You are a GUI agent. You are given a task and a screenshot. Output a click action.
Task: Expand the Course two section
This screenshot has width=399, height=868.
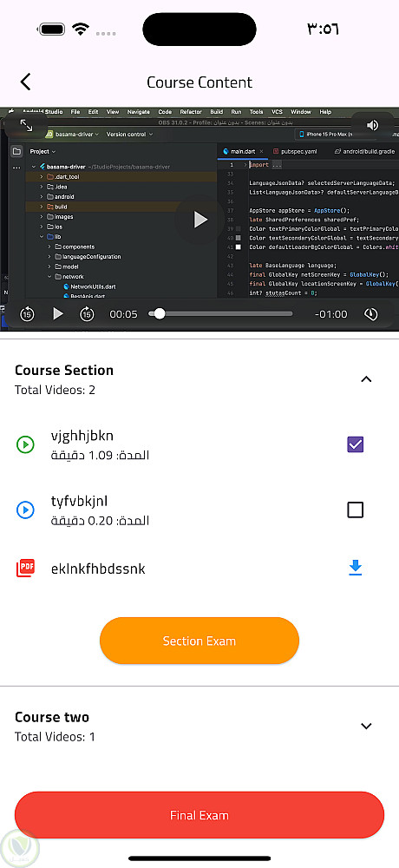click(x=366, y=726)
